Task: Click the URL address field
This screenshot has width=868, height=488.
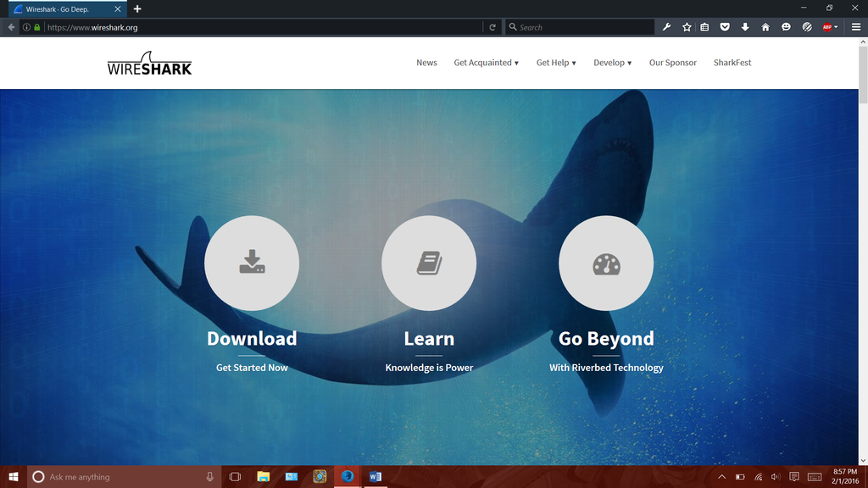Action: (x=263, y=27)
